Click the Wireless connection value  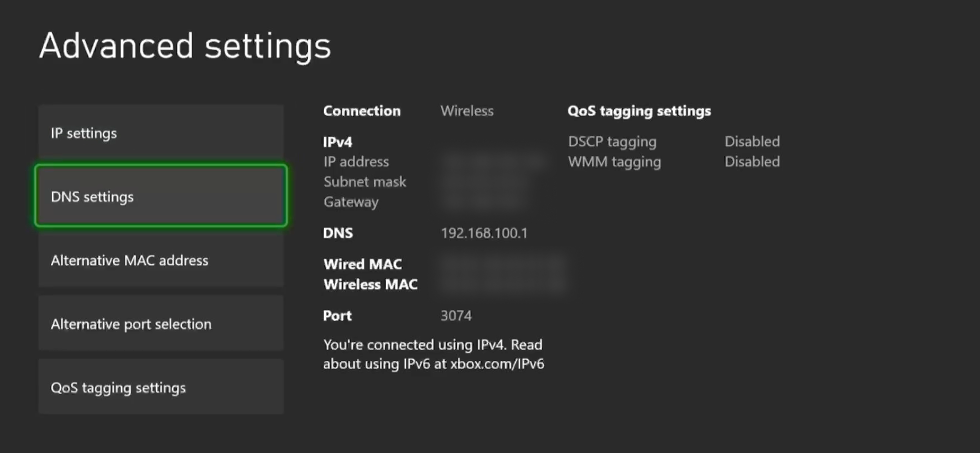[x=467, y=111]
